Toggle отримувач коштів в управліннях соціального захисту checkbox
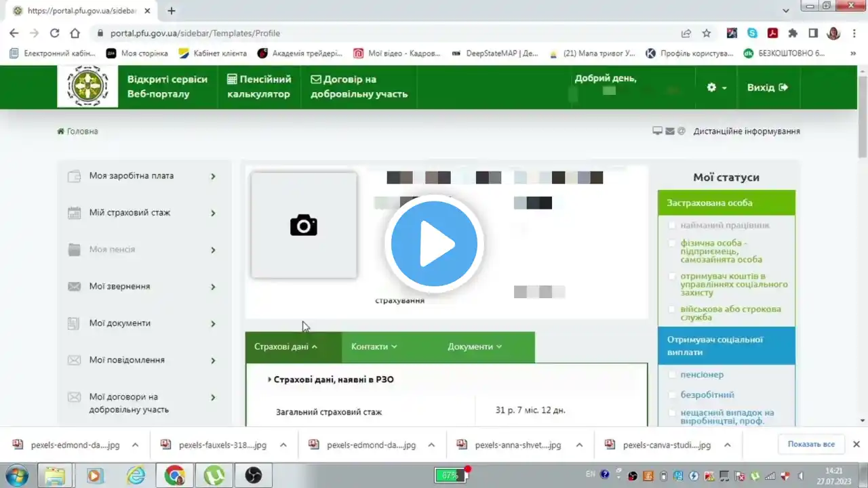Screen dimensions: 868x488 672,277
